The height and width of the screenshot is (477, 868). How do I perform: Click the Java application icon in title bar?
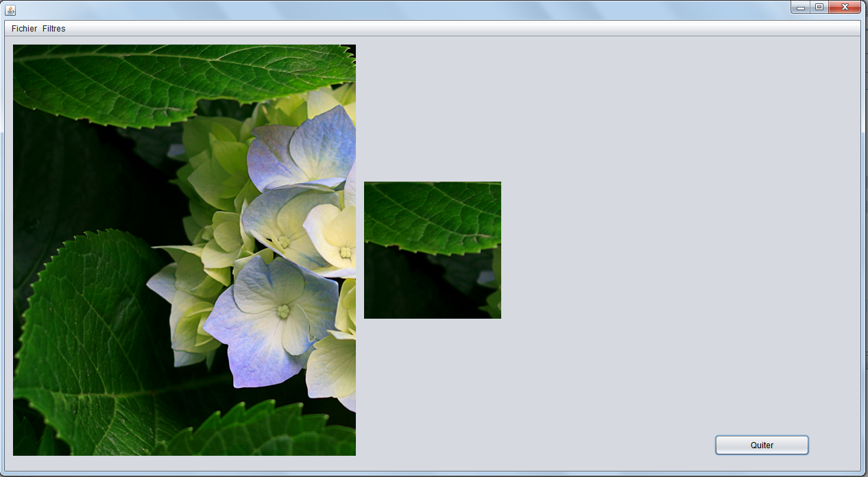click(x=10, y=10)
